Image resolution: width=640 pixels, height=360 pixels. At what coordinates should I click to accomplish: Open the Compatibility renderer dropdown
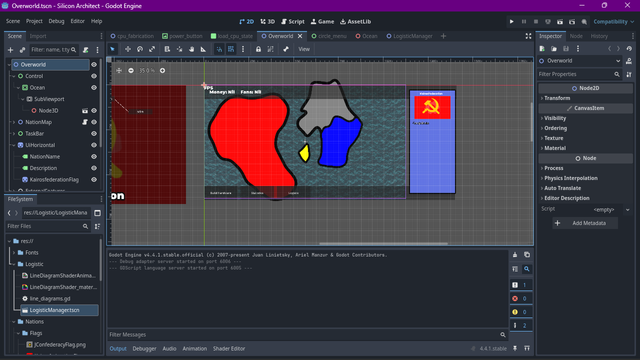coord(613,22)
